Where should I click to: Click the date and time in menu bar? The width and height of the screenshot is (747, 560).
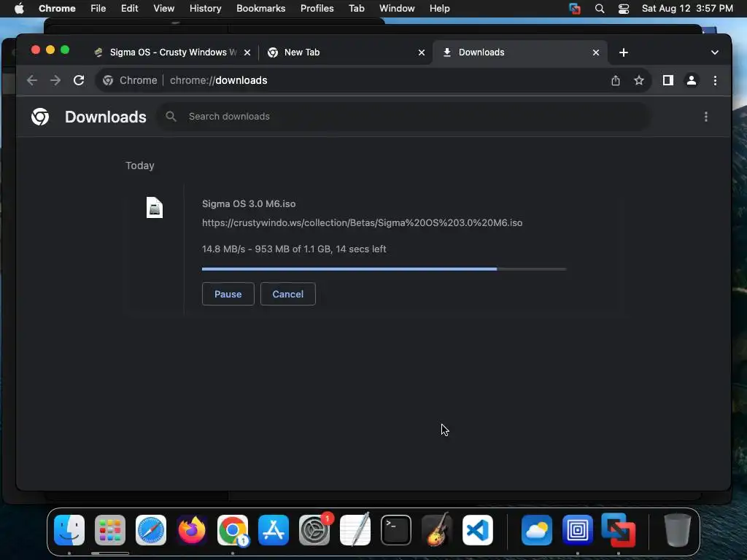click(687, 9)
